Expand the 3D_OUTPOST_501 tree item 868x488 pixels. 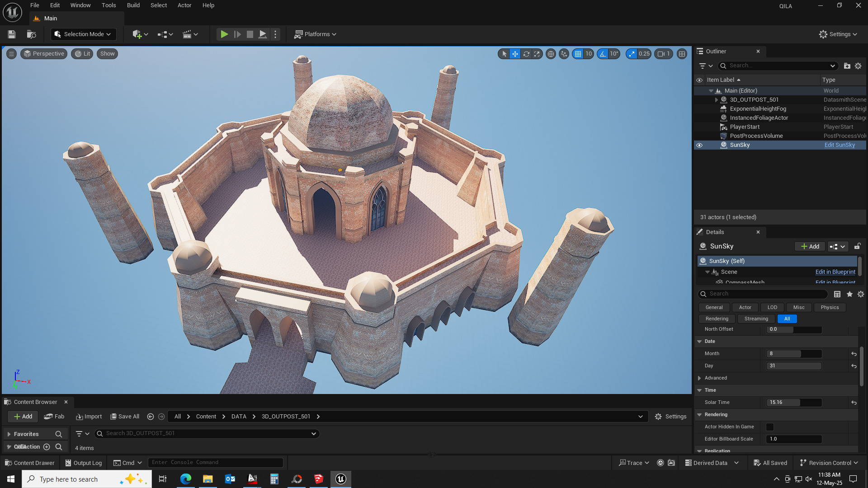pos(716,100)
